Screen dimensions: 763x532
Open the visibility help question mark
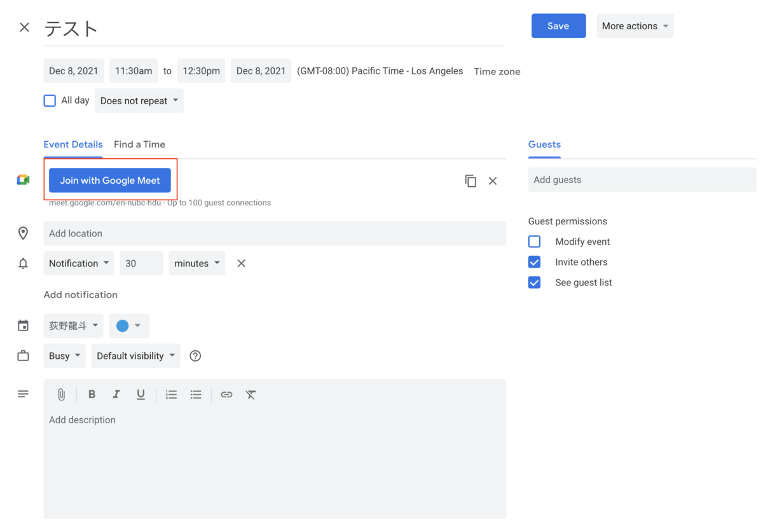pyautogui.click(x=195, y=356)
